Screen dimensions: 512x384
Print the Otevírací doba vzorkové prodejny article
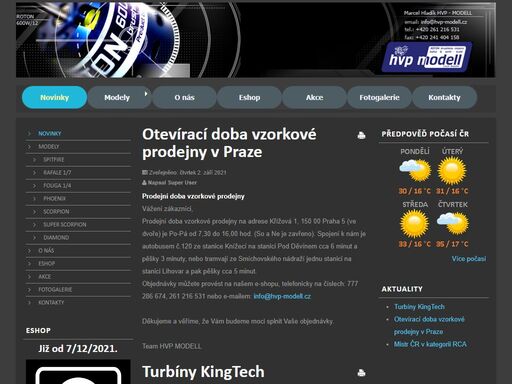coord(361,135)
